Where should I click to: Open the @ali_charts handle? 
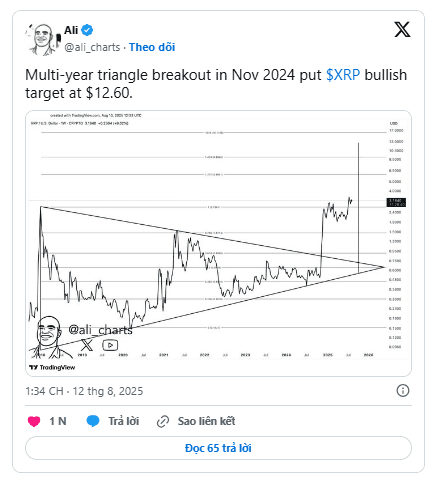(x=92, y=47)
